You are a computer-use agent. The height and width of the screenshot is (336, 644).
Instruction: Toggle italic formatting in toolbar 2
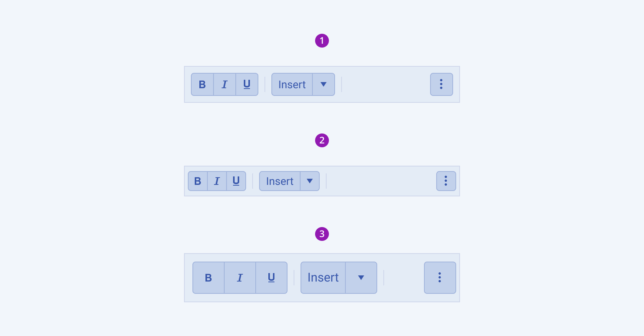pos(217,181)
